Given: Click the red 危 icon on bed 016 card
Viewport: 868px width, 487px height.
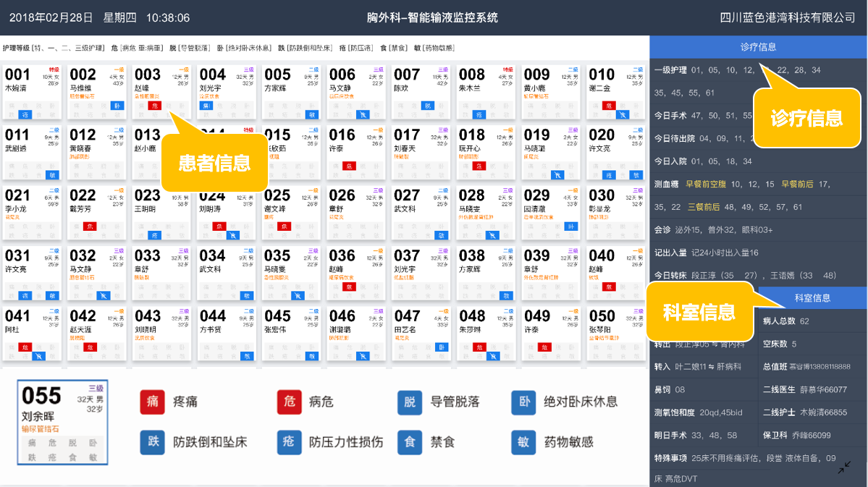Looking at the screenshot, I should pos(349,166).
